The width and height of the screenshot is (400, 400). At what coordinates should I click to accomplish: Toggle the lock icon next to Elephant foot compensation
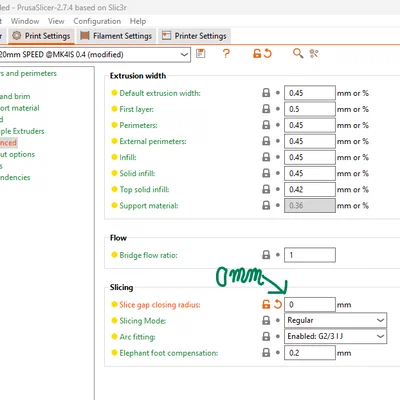(x=266, y=352)
